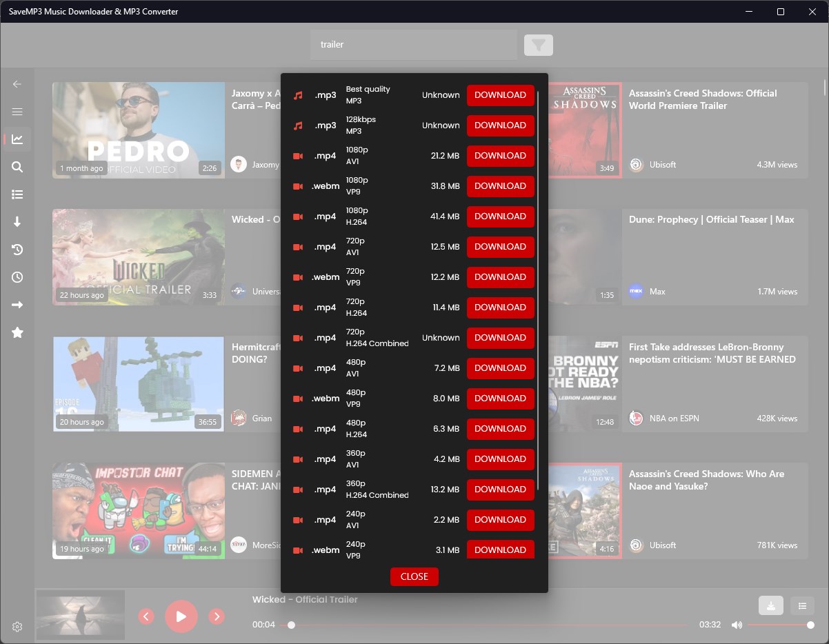Open the playback queue icon in the player
Viewport: 829px width, 644px height.
point(801,605)
